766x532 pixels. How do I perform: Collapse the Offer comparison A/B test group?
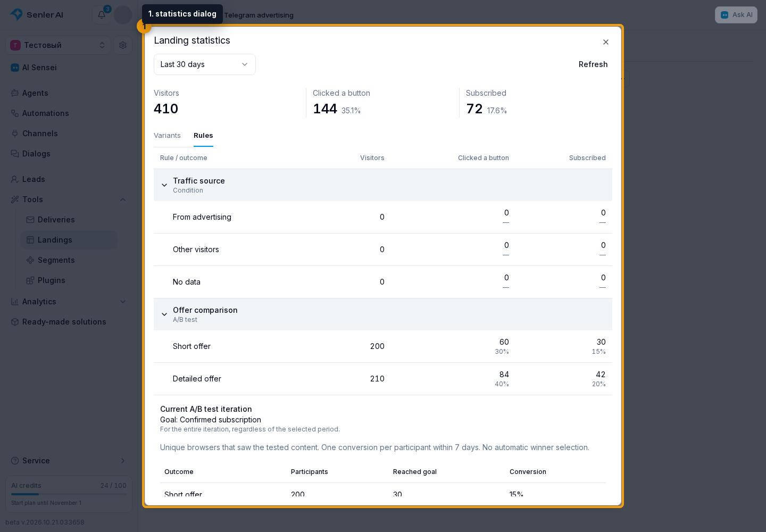click(x=164, y=314)
